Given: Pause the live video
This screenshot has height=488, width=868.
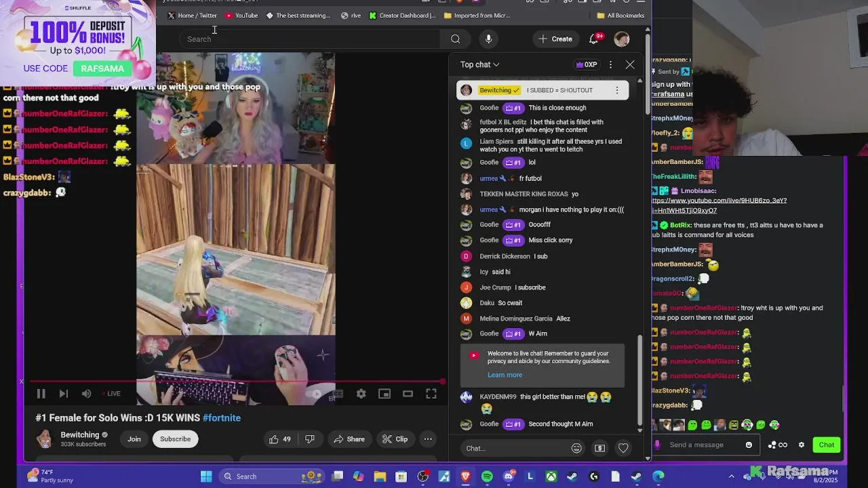Looking at the screenshot, I should 41,394.
